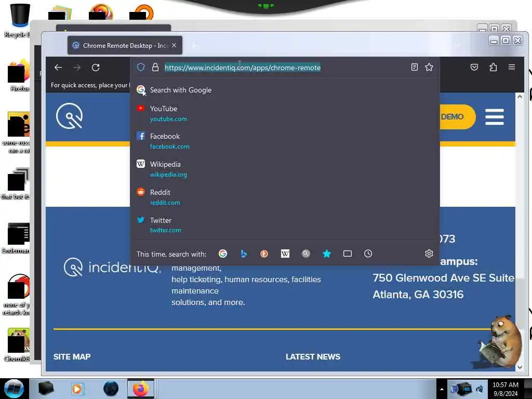532x399 pixels.
Task: Click the incidentIQ footer logo
Action: [112, 268]
